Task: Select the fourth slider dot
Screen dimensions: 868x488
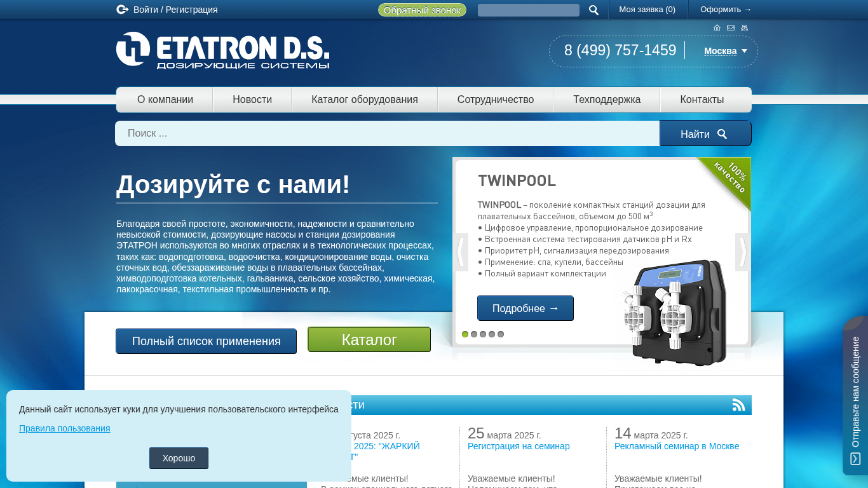Action: click(492, 334)
